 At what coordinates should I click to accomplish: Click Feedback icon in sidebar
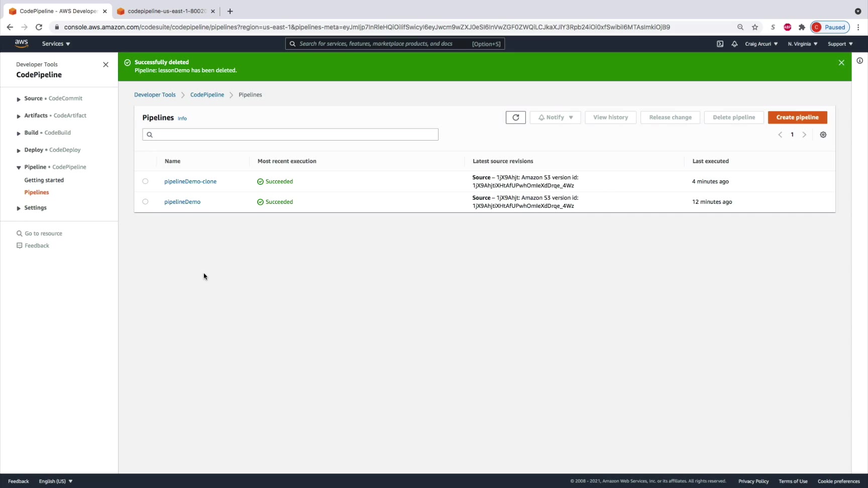(x=20, y=246)
